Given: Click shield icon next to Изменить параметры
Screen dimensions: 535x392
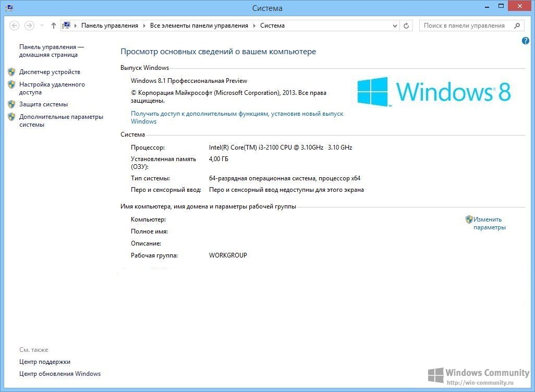Looking at the screenshot, I should point(469,219).
